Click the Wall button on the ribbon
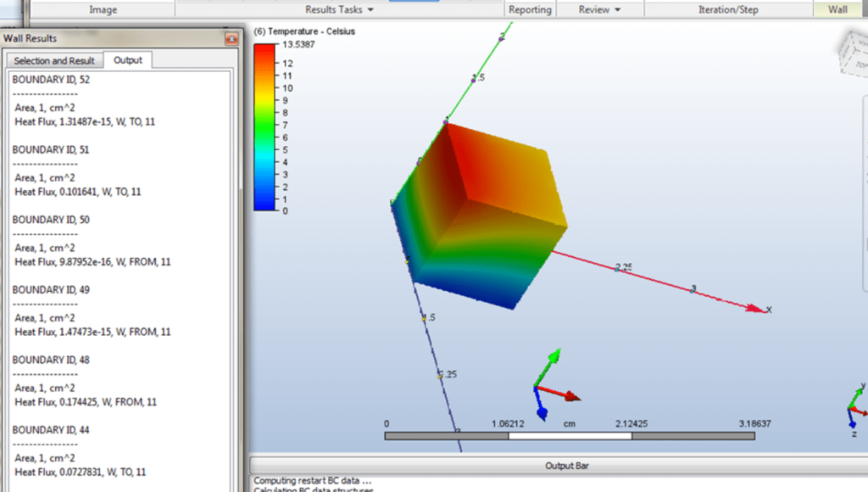The width and height of the screenshot is (868, 492). tap(838, 9)
